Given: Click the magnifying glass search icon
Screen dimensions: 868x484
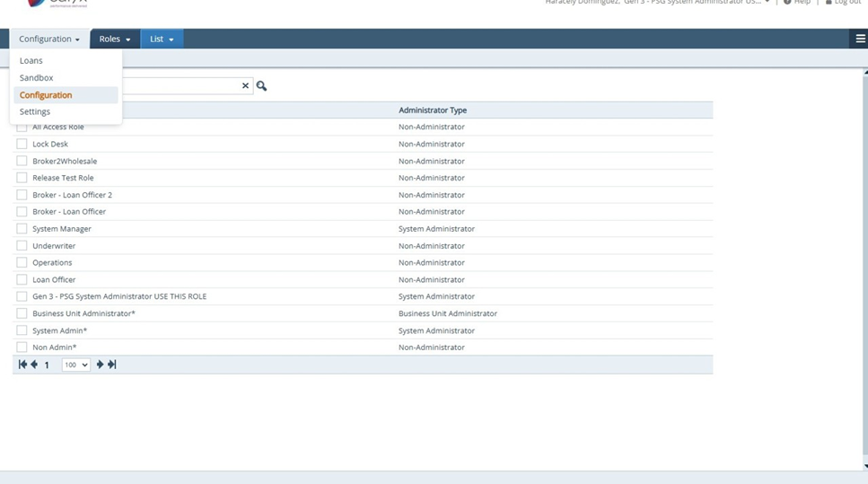Looking at the screenshot, I should pyautogui.click(x=261, y=86).
